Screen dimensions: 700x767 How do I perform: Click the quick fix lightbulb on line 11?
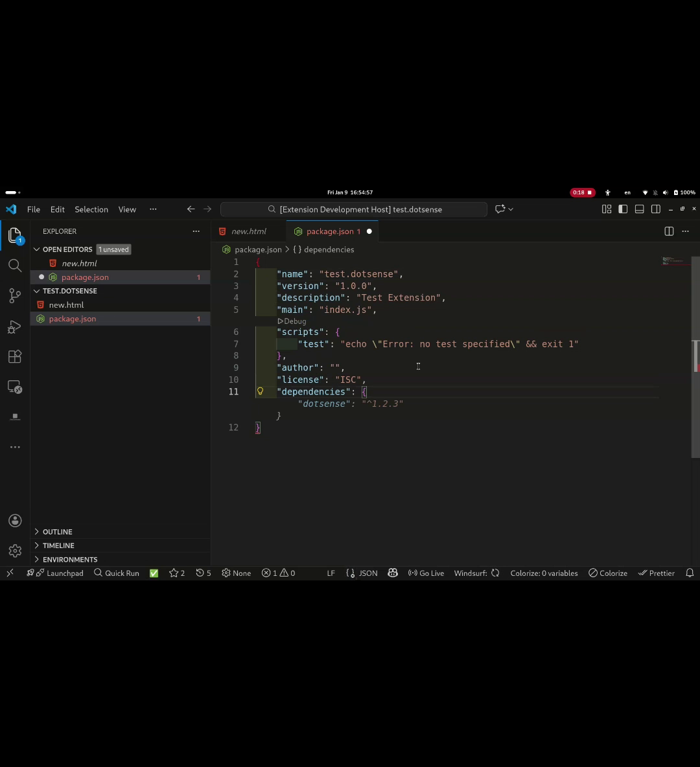pyautogui.click(x=259, y=391)
